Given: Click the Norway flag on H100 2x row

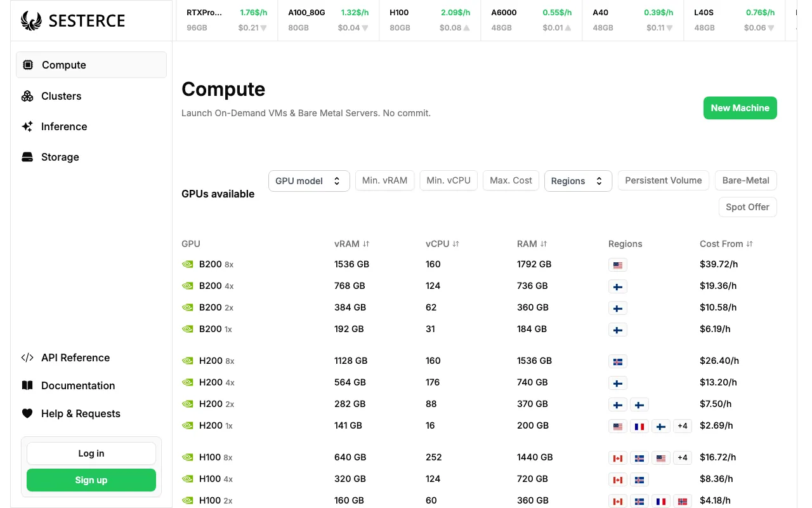Looking at the screenshot, I should pos(683,502).
